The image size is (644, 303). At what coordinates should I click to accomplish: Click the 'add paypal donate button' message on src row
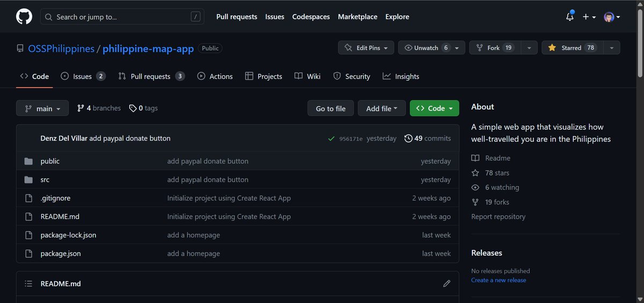(208, 179)
